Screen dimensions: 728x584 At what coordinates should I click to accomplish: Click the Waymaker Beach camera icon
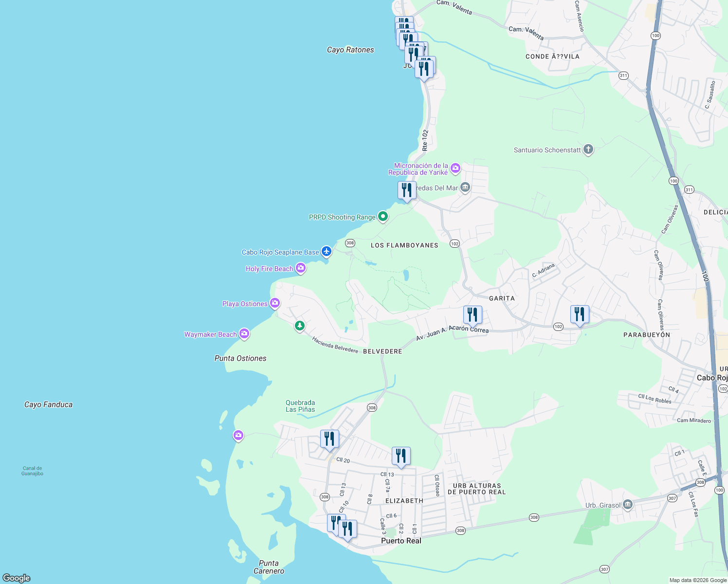pos(245,334)
